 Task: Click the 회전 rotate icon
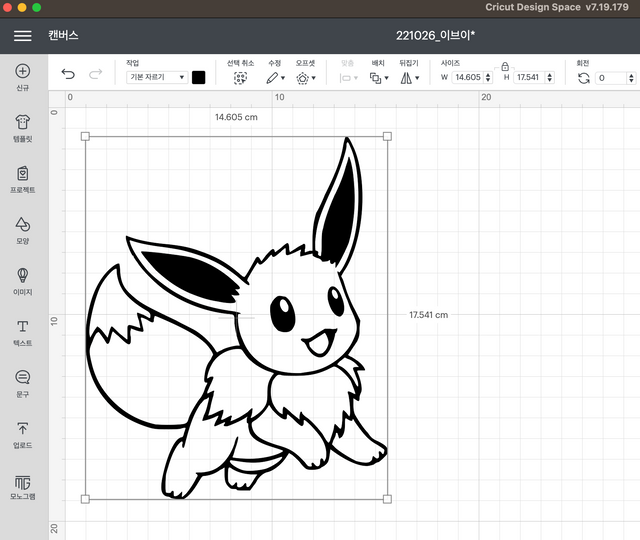pyautogui.click(x=584, y=78)
